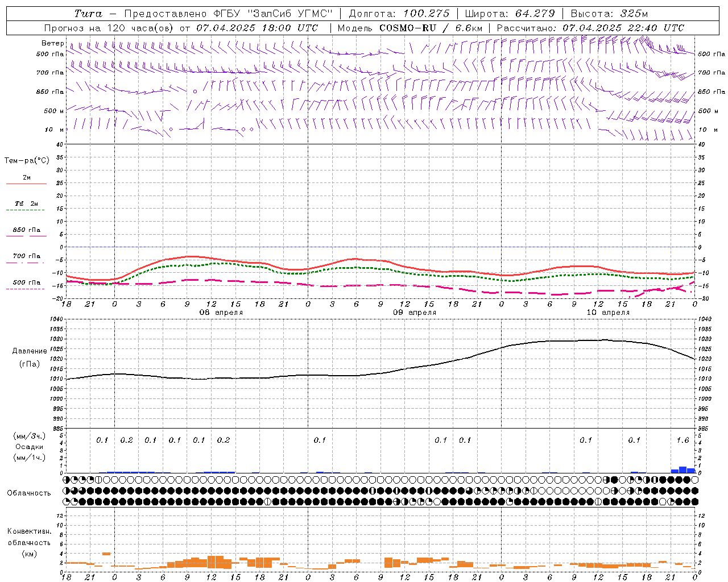The image size is (728, 582).
Task: Click the "1.6" precipitation amount value
Action: (682, 440)
